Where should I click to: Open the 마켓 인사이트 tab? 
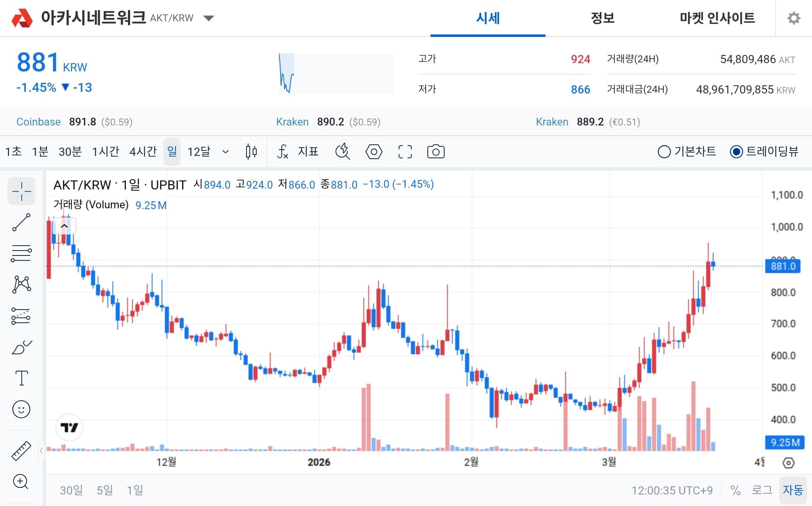[x=716, y=18]
